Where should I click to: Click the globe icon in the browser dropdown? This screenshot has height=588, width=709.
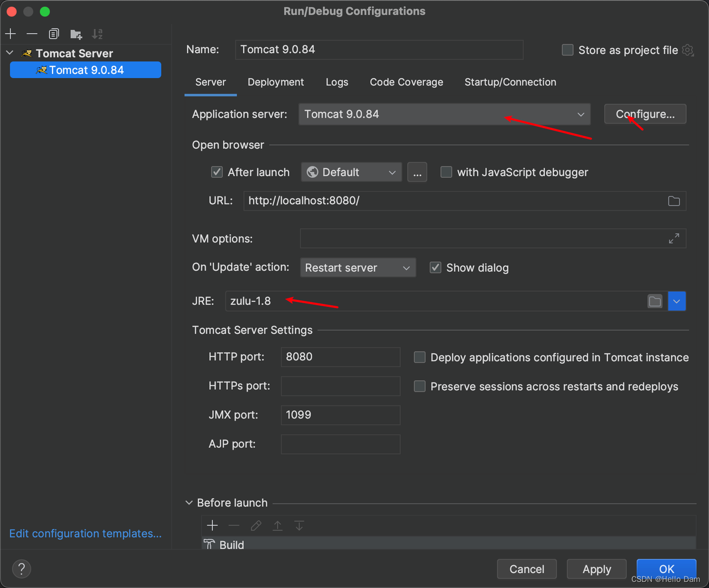(x=312, y=172)
